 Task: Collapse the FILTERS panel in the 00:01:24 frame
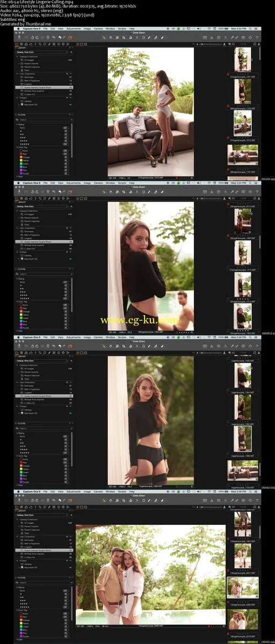point(16,269)
